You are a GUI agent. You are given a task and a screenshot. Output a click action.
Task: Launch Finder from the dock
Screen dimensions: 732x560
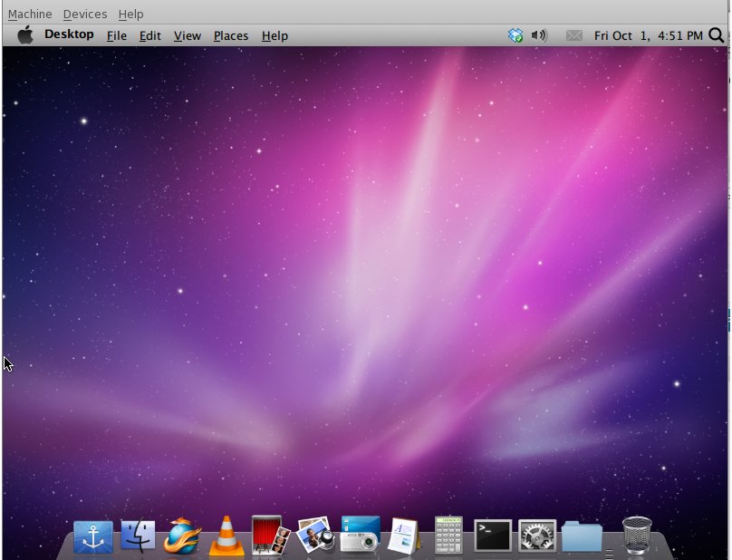click(x=138, y=536)
